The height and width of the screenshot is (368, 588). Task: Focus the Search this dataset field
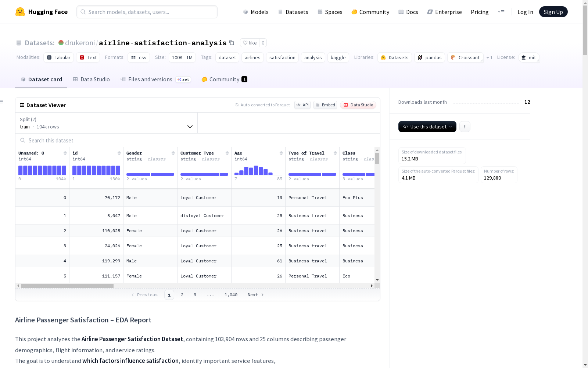click(198, 140)
